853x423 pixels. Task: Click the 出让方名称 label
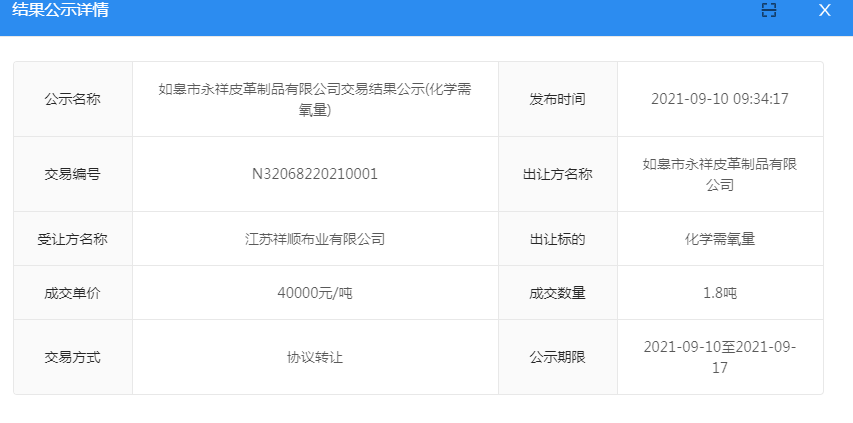(x=557, y=175)
